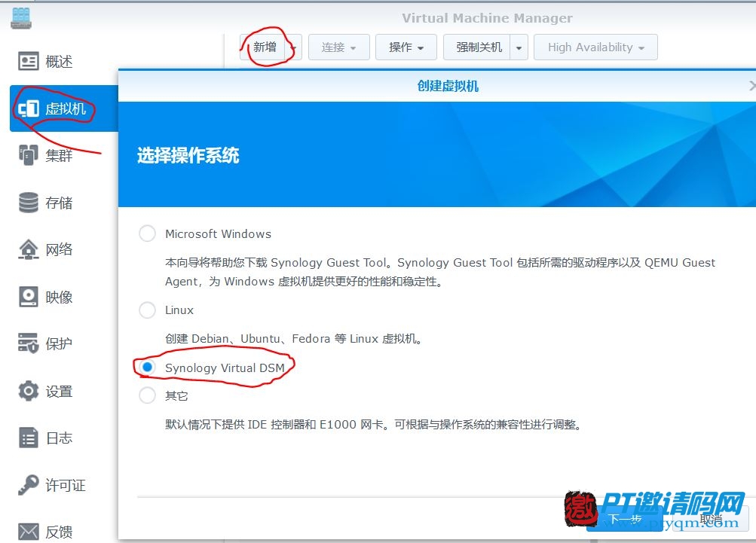Viewport: 756px width, 543px height.
Task: Open the 集群 section
Action: tap(60, 156)
